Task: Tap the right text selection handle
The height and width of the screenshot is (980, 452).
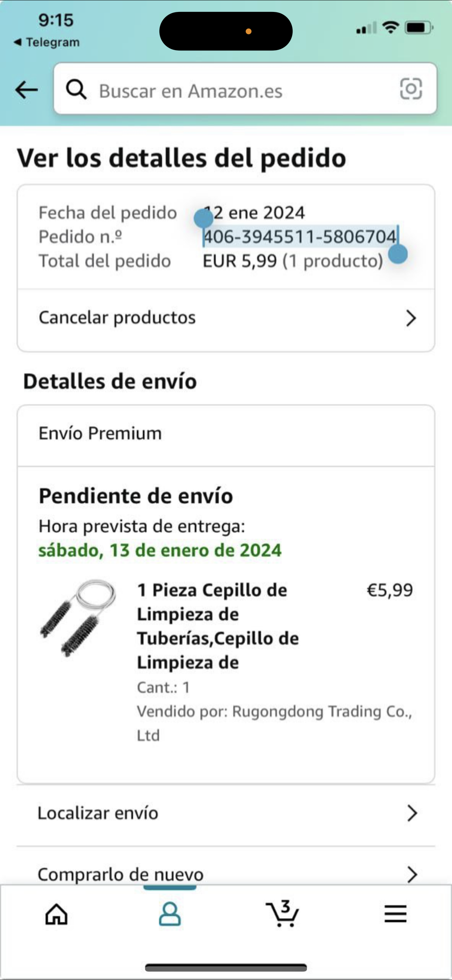Action: coord(398,254)
